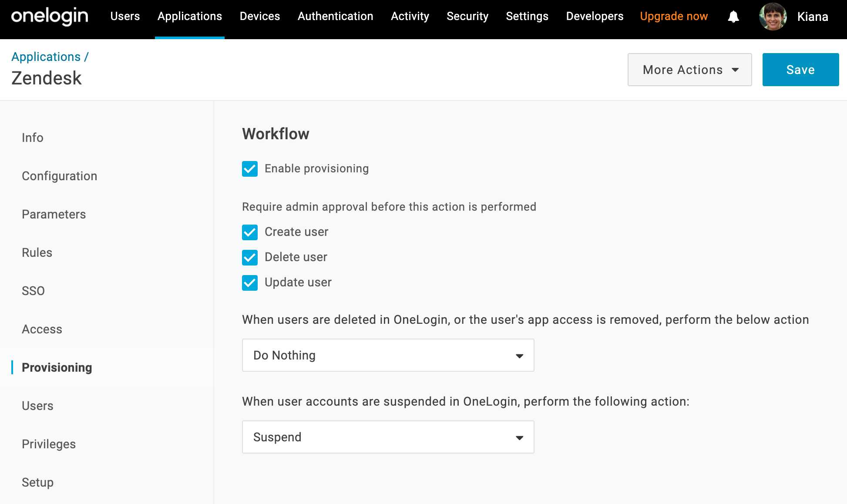Uncheck Create user approval requirement

point(249,232)
